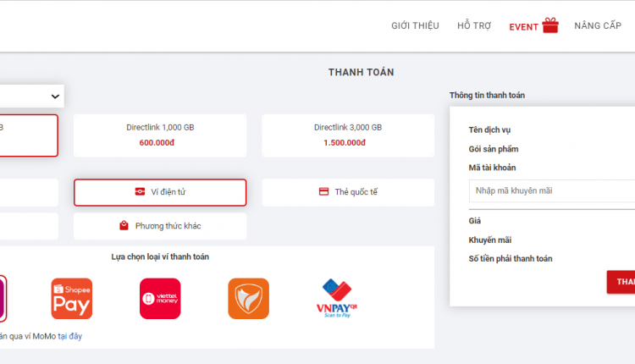This screenshot has width=635, height=364.
Task: Click the 1.500.000đ price text
Action: click(345, 142)
